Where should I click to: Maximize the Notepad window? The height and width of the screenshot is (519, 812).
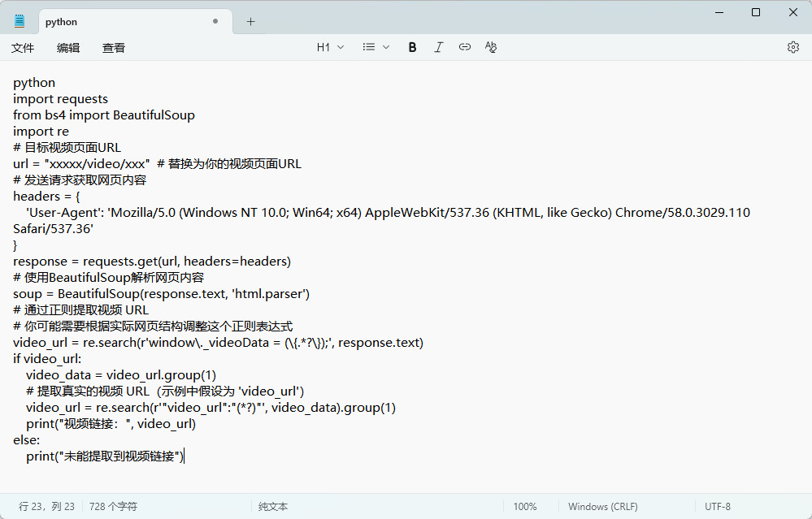coord(756,12)
